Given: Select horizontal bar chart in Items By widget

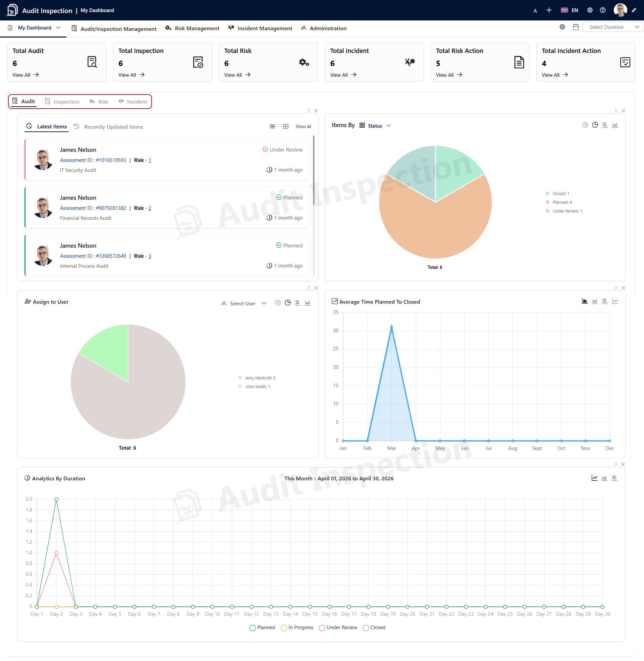Looking at the screenshot, I should [x=605, y=125].
